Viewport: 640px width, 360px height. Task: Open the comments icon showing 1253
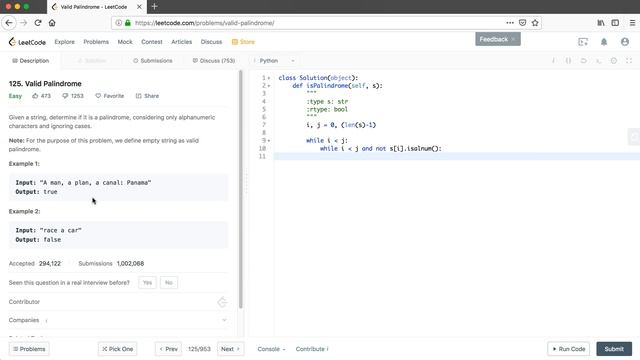point(73,96)
